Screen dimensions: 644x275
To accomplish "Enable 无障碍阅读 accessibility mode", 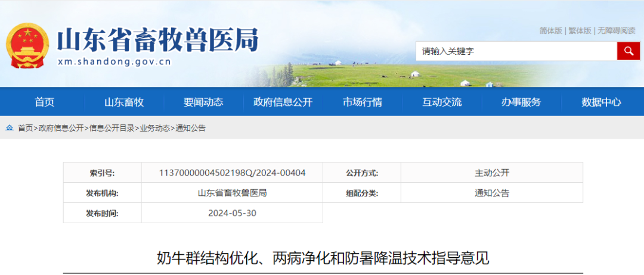I will click(x=617, y=31).
